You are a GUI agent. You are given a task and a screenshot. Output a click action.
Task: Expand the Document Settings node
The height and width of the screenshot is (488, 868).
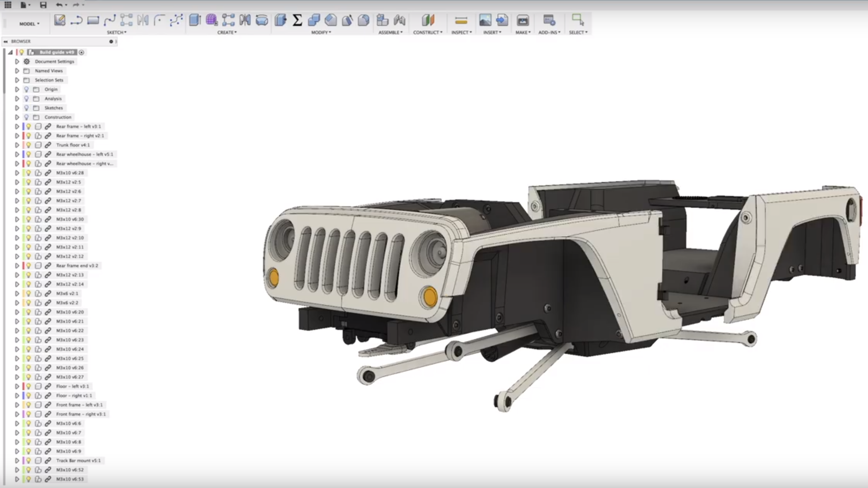[17, 61]
